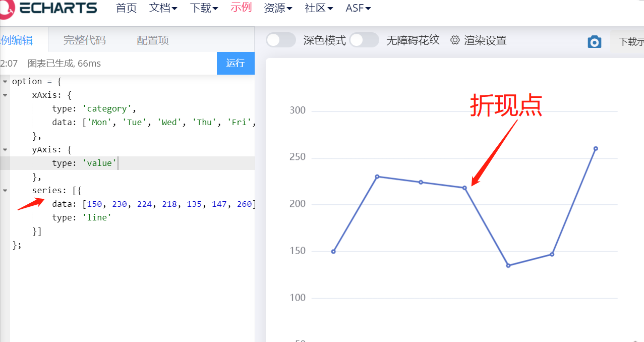Expand the 资源 dropdown
This screenshot has width=644, height=342.
click(x=278, y=8)
